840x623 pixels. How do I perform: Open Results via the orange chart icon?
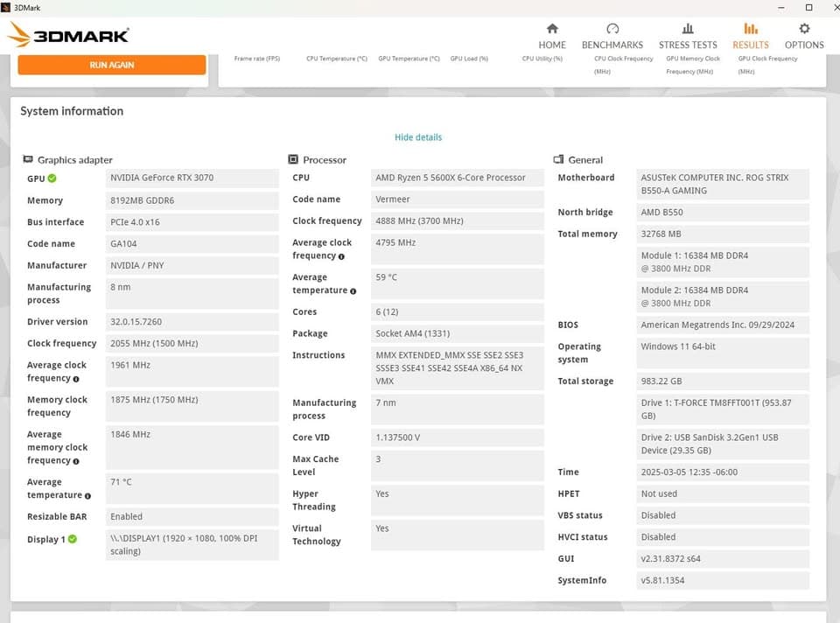751,28
